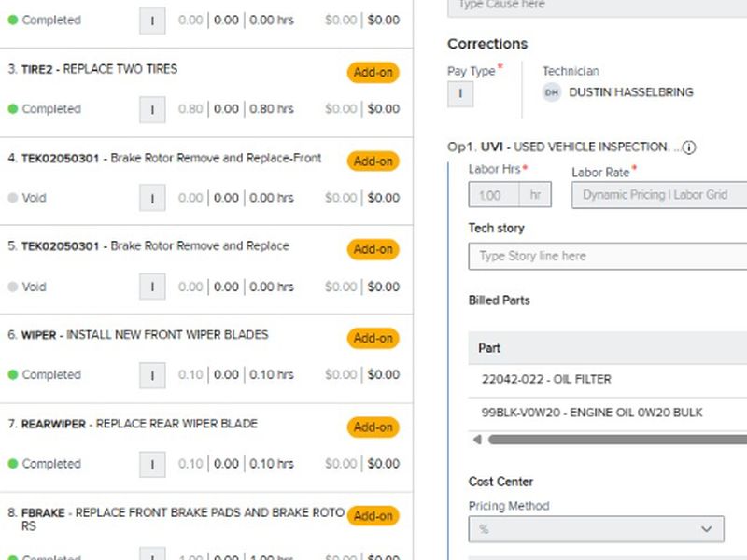
Task: Click the DH technician avatar icon
Action: pos(552,92)
